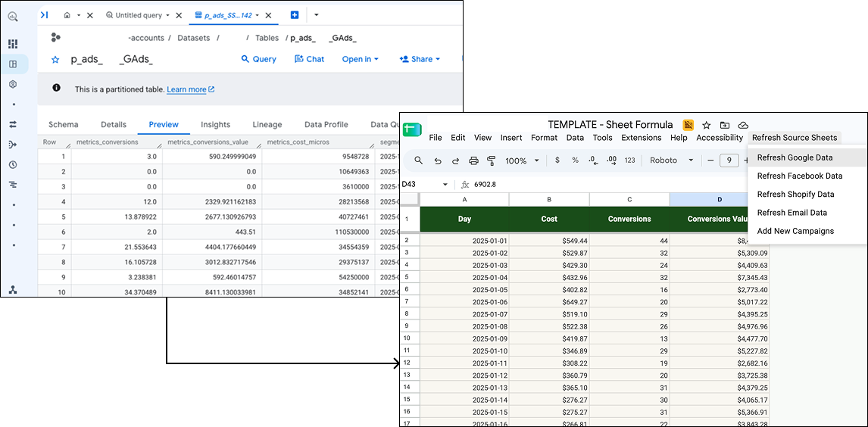The width and height of the screenshot is (868, 427).
Task: Select highlighted explorer panel icon in BigQuery sidebar
Action: coord(14,64)
